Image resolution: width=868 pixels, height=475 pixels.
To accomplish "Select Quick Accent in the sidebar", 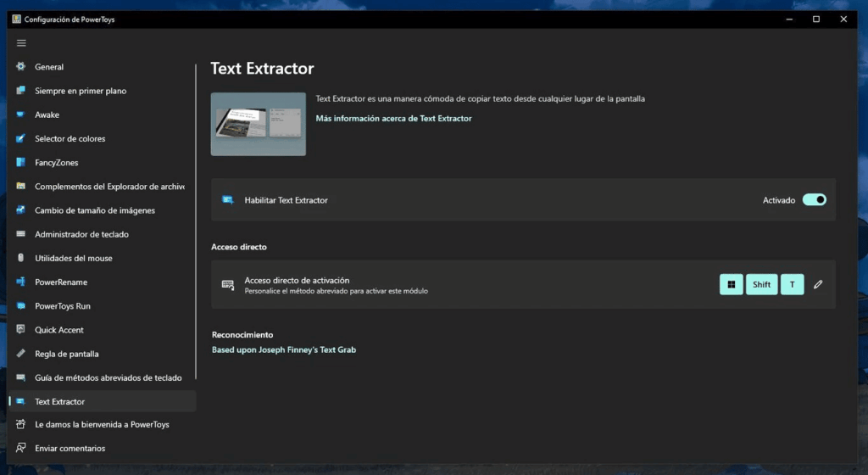I will pyautogui.click(x=59, y=330).
